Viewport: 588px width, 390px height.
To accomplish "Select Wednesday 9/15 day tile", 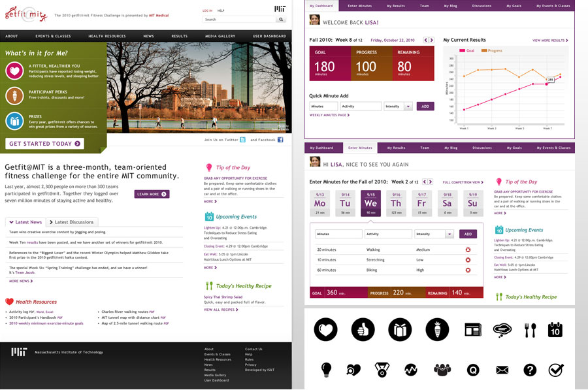I will pyautogui.click(x=370, y=203).
